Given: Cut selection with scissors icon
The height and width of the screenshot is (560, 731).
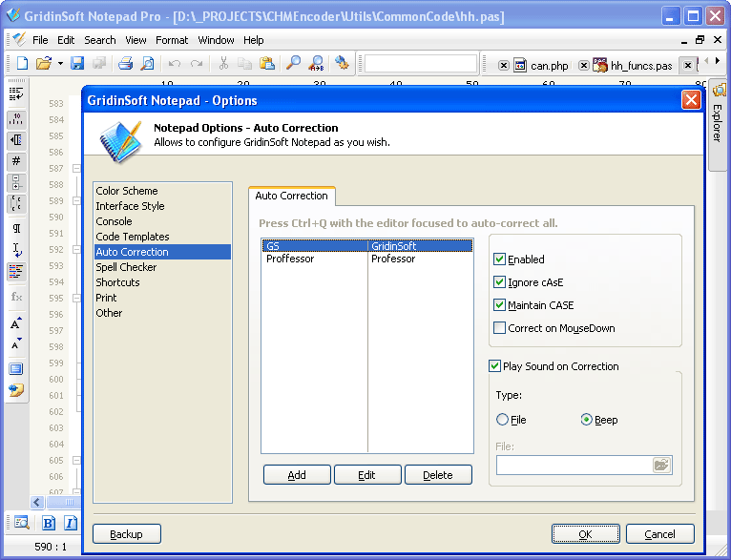Looking at the screenshot, I should coord(223,63).
